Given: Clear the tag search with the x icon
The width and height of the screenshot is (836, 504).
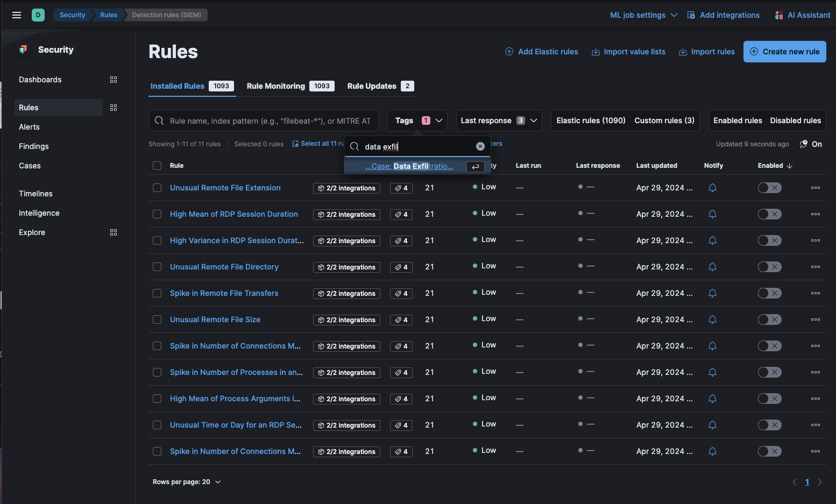Looking at the screenshot, I should click(x=480, y=146).
